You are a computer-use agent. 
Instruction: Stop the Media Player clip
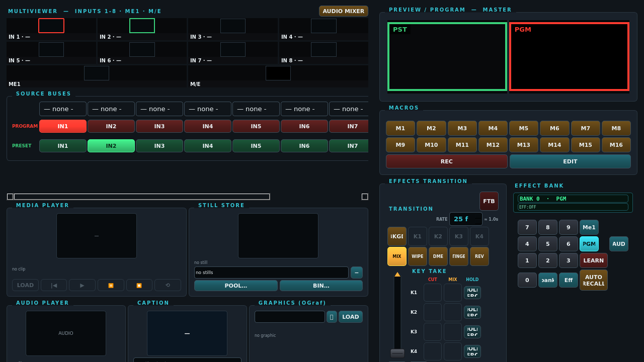click(x=139, y=285)
